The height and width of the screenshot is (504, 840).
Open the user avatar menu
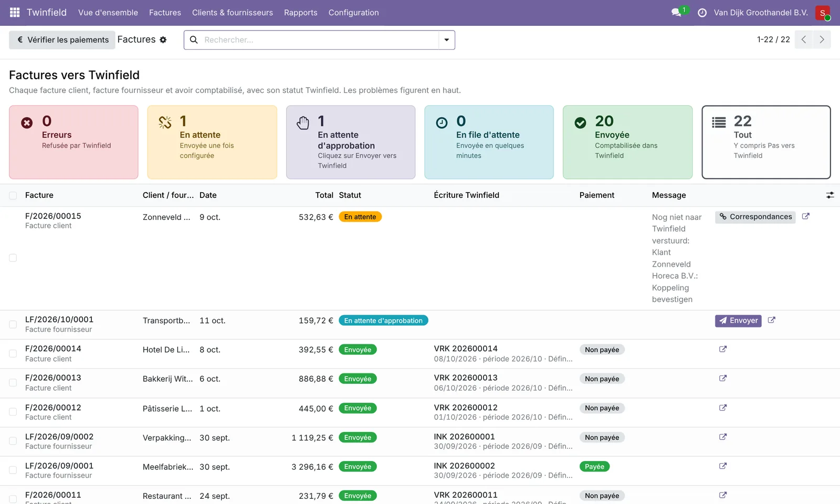(x=823, y=13)
